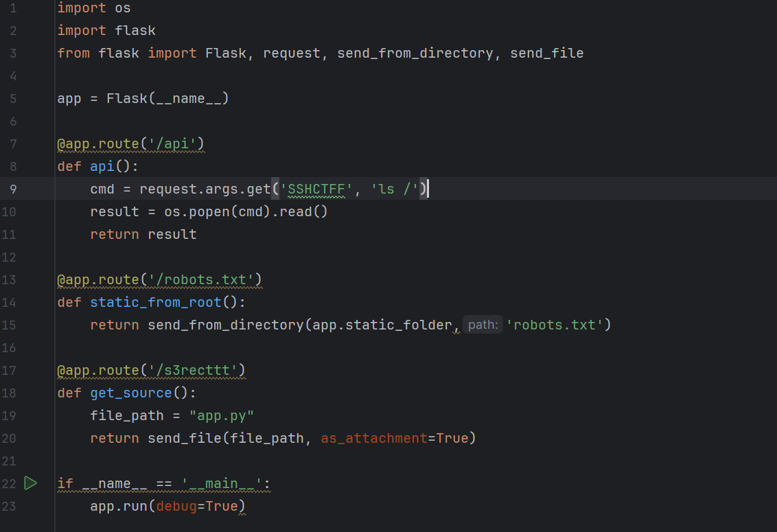Click the 'Flask' import on line 3
The image size is (777, 532).
coord(226,53)
